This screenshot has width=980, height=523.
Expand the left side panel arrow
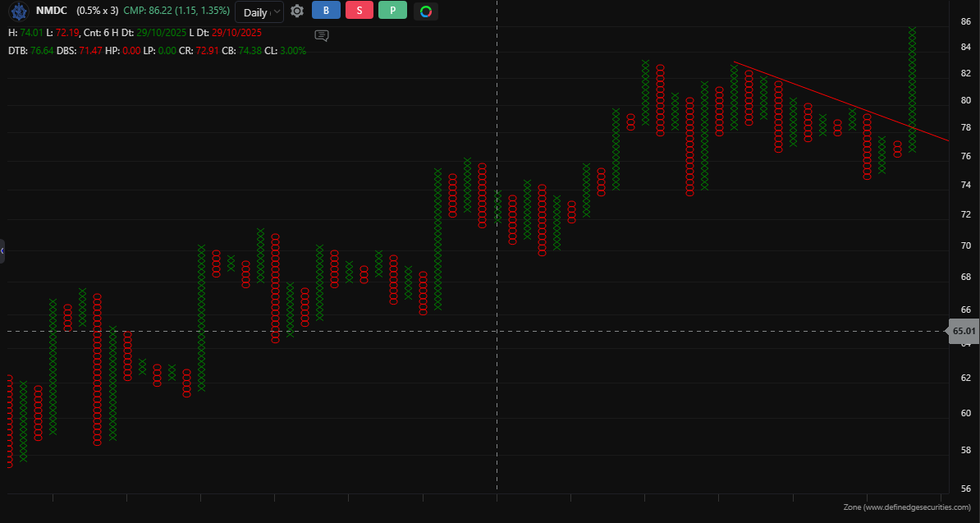(2, 250)
